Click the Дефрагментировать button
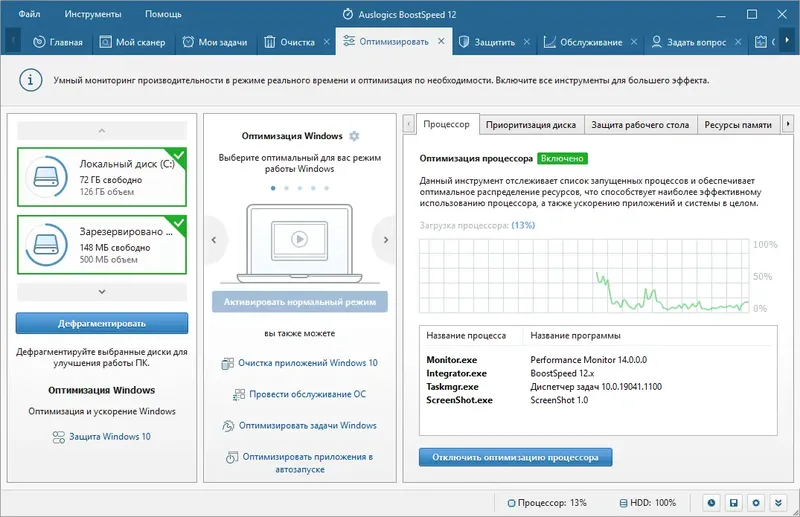 (102, 324)
